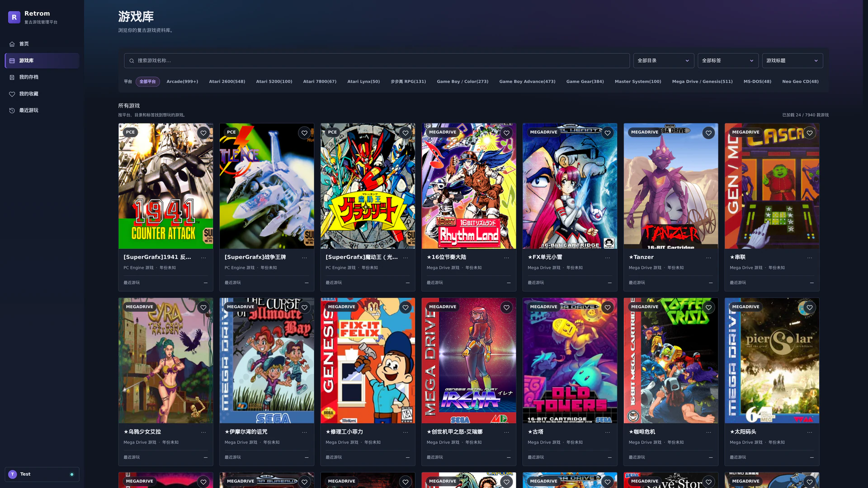The height and width of the screenshot is (488, 868).
Task: Open more options for ★乌鸦少女艾拉
Action: (x=203, y=432)
